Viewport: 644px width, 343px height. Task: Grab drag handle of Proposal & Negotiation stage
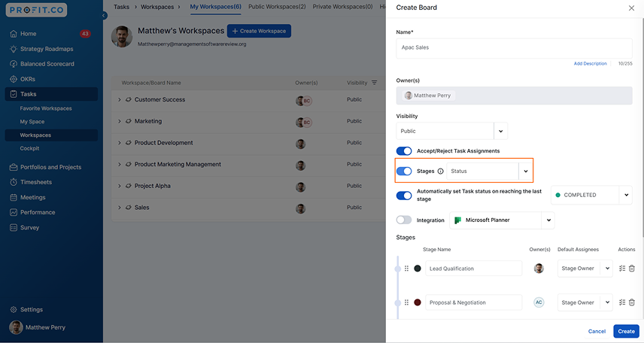tap(406, 302)
